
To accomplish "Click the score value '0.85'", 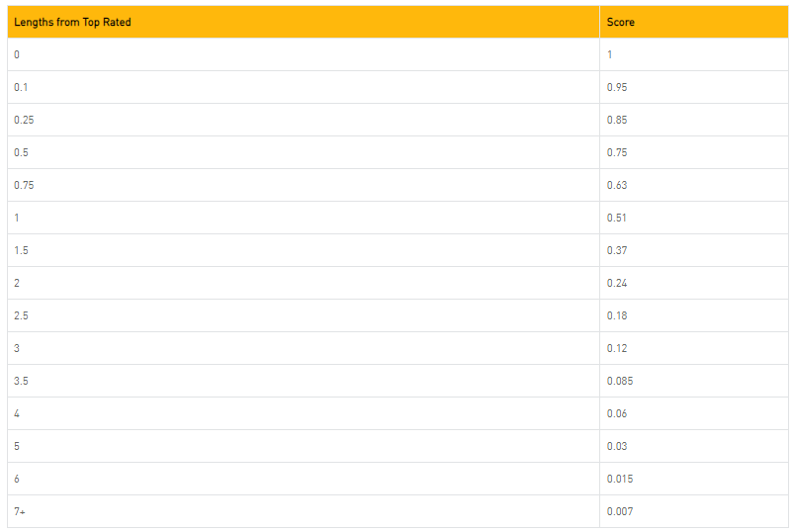I will point(617,120).
